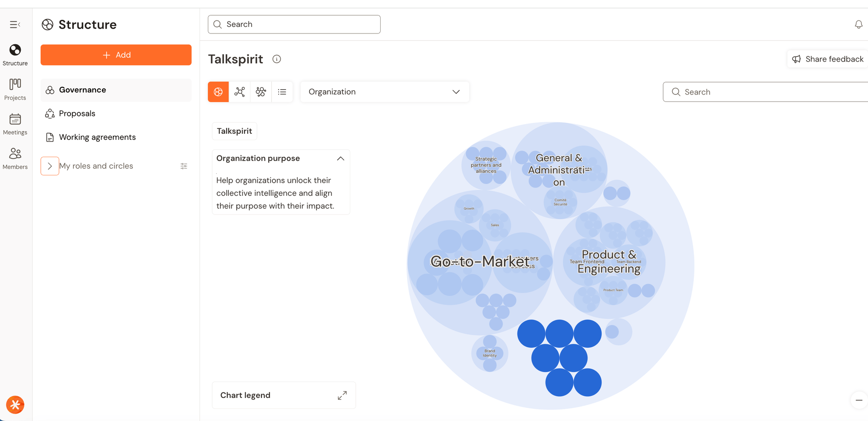Open the Working agreements page
Image resolution: width=868 pixels, height=421 pixels.
tap(97, 137)
